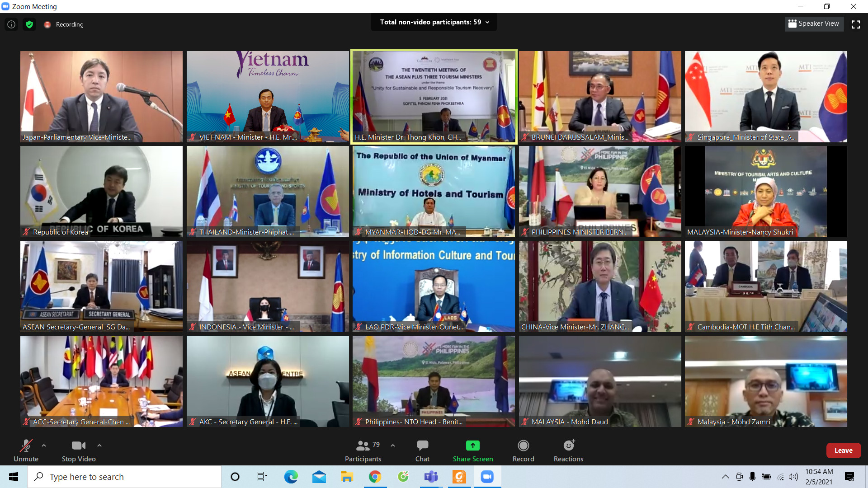Open the Windows Start menu

14,477
